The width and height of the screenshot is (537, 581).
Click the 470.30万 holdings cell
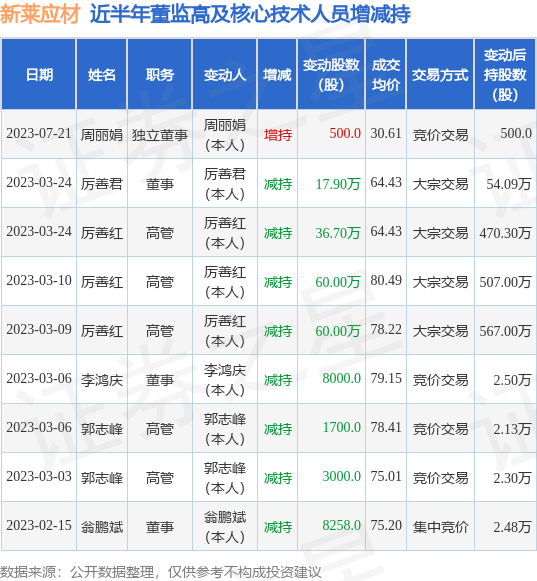coord(505,233)
